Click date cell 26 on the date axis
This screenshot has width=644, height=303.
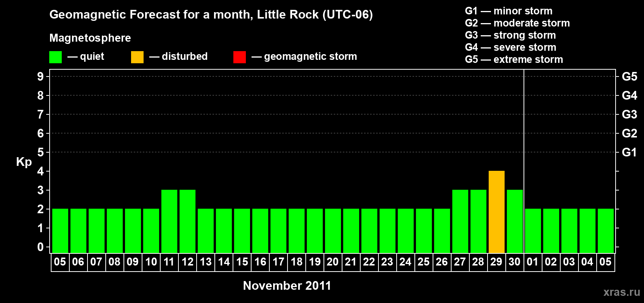pos(442,262)
